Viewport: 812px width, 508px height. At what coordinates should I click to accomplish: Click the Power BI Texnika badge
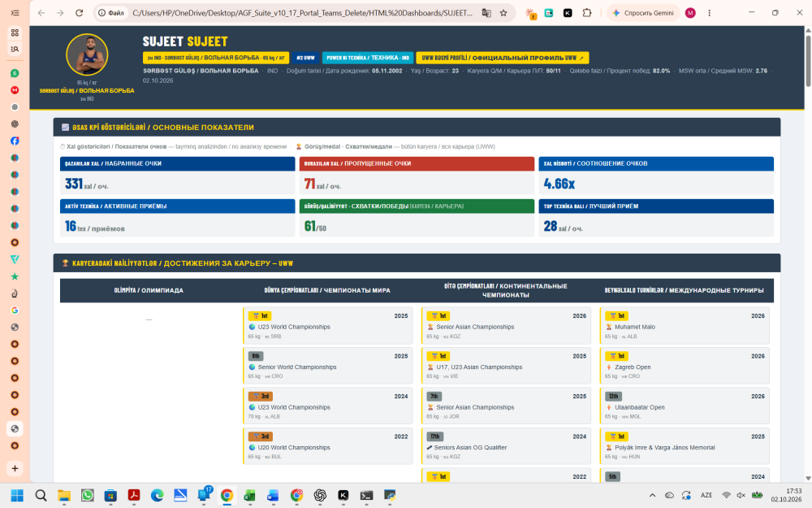[x=368, y=58]
